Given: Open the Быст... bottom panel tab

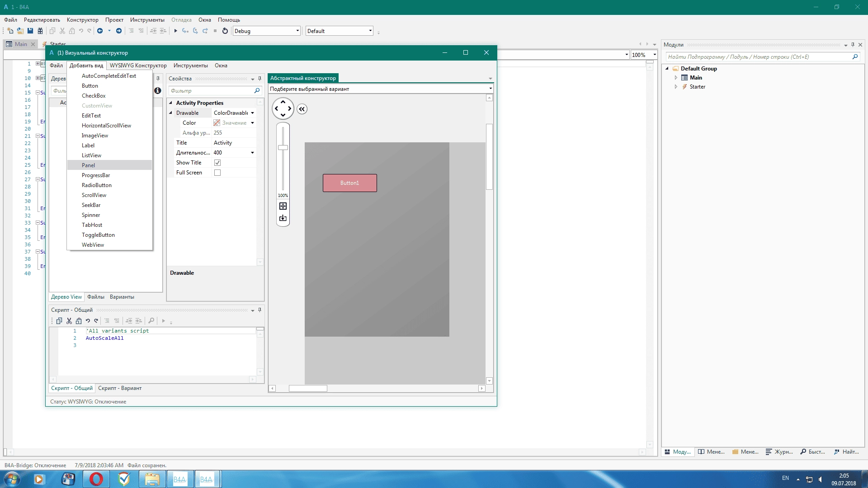Looking at the screenshot, I should pos(813,452).
